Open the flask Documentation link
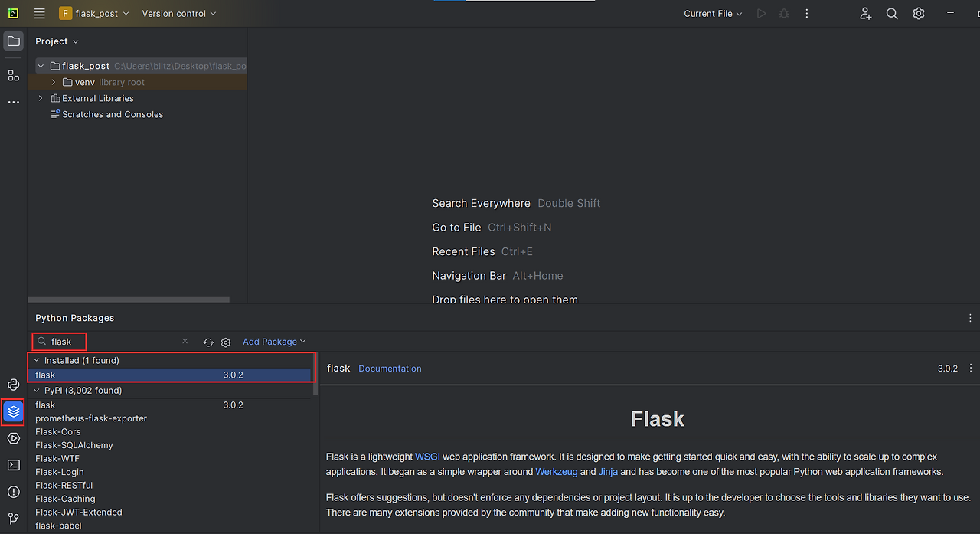 [x=390, y=369]
